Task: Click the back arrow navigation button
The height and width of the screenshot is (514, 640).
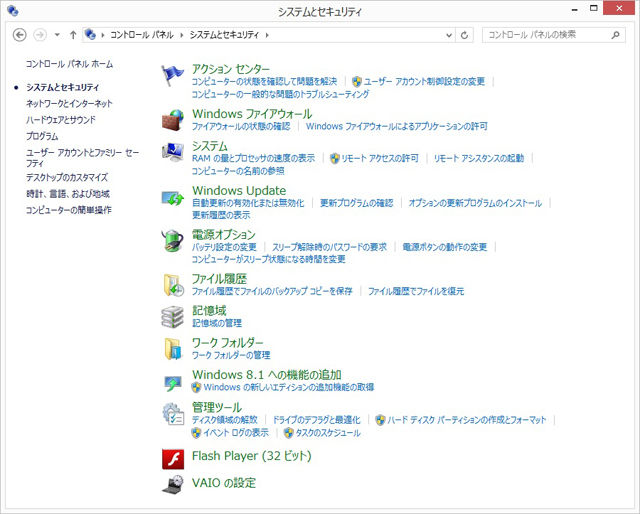Action: [x=20, y=35]
